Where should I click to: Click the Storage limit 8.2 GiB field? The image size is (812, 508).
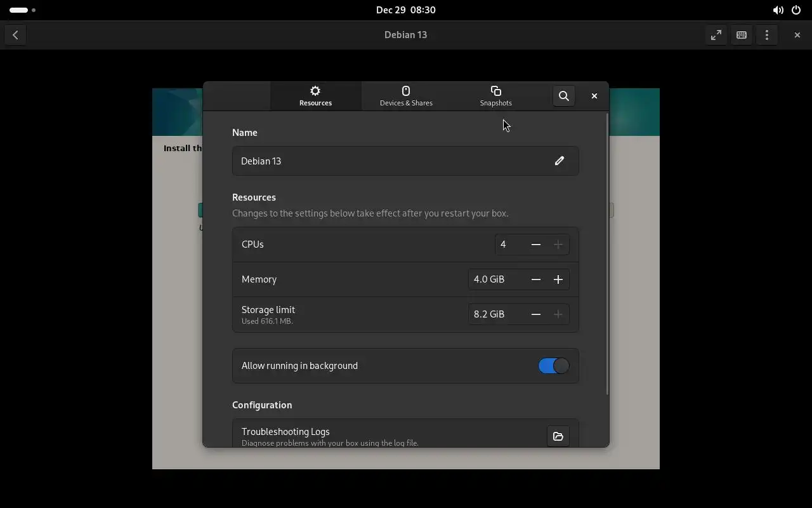tap(497, 314)
